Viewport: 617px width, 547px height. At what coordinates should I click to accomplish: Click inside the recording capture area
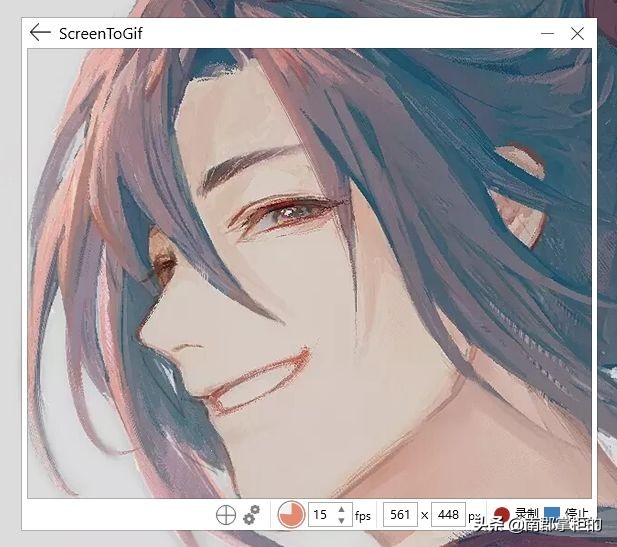tap(310, 270)
